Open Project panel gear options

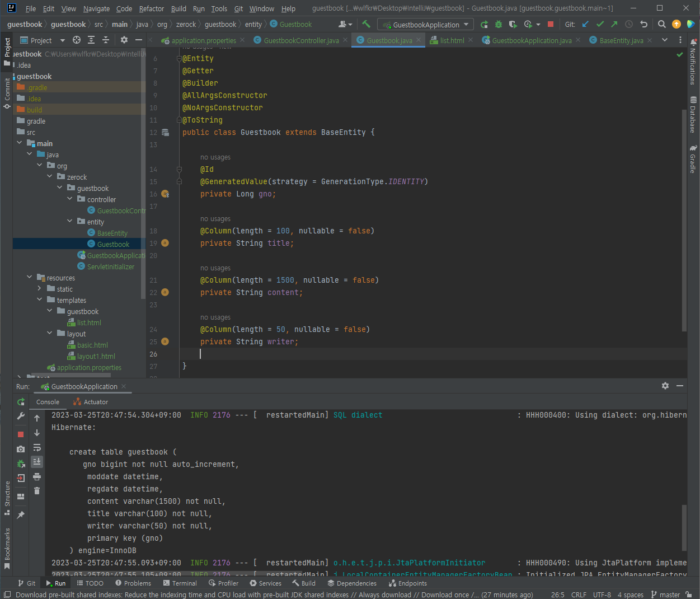124,40
